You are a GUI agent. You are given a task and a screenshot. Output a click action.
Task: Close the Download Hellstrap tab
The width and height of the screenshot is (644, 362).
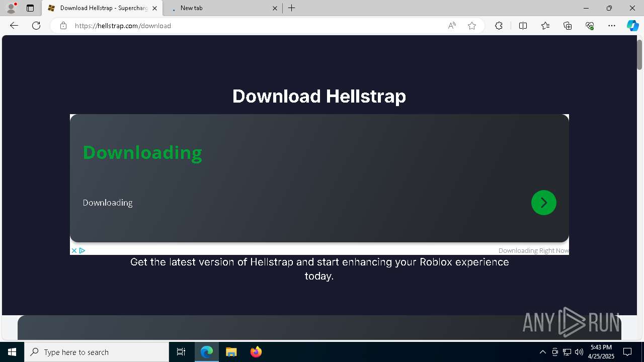[x=154, y=8]
